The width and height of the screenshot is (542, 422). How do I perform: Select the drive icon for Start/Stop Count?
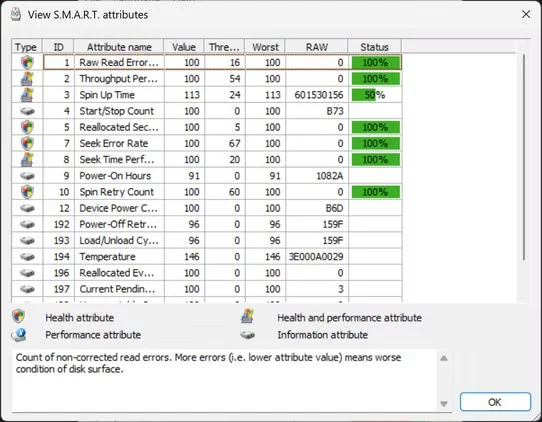coord(27,111)
